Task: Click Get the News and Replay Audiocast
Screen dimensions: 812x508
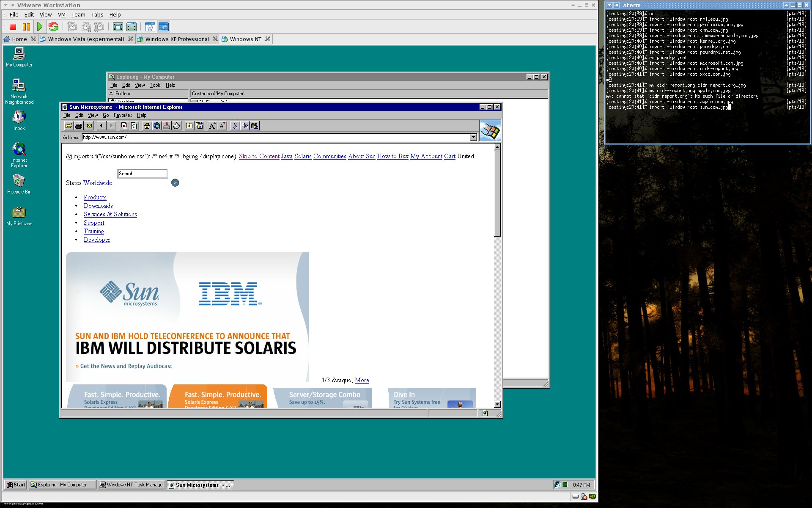Action: click(126, 366)
